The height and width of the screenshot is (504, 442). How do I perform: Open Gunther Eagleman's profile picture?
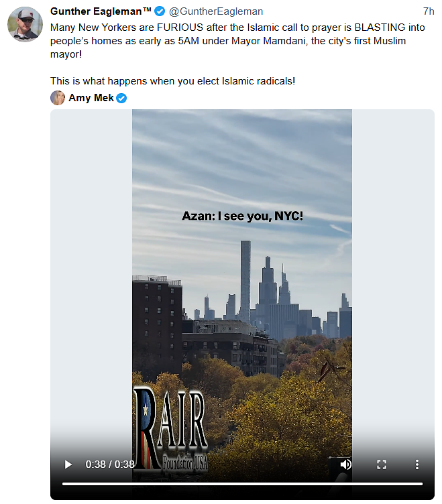click(x=25, y=24)
